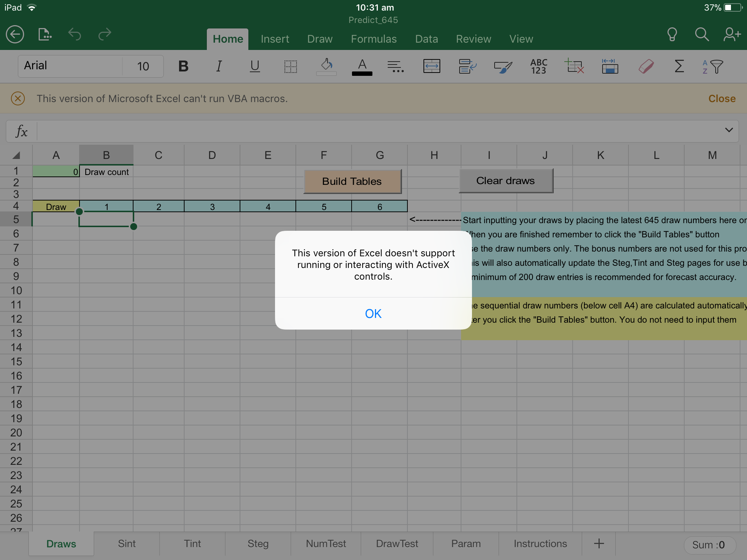Close the VBA macro warning banner

tap(722, 98)
